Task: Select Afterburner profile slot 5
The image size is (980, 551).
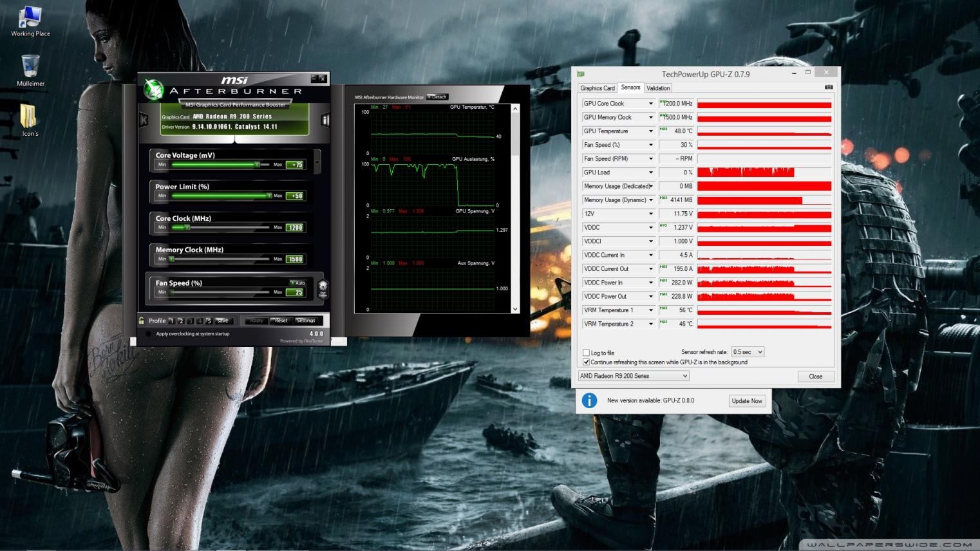Action: point(209,321)
